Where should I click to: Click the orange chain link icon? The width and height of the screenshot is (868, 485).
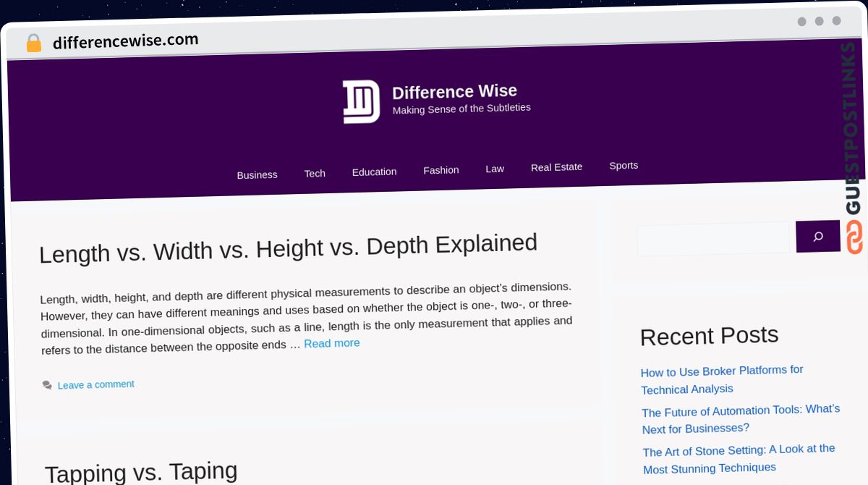click(x=854, y=237)
